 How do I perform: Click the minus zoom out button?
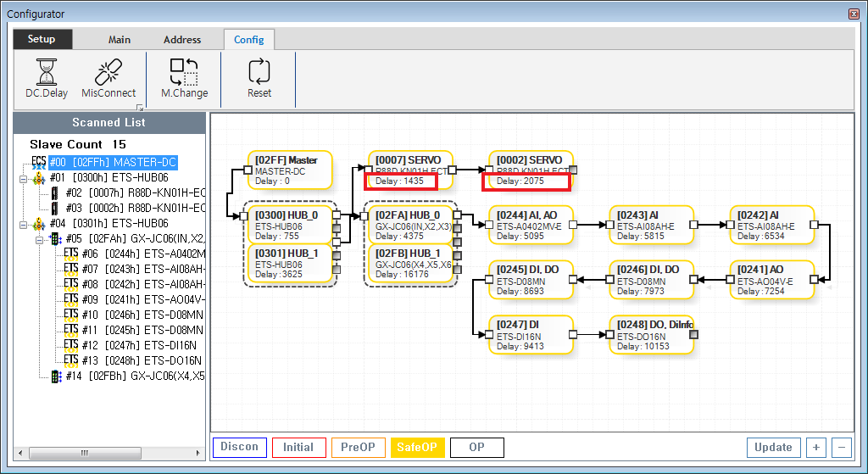[842, 447]
